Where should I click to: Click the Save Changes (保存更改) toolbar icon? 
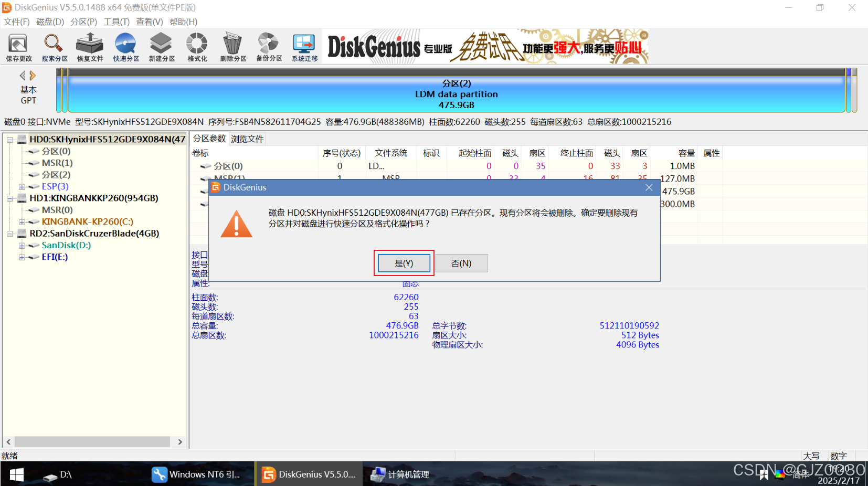(19, 47)
